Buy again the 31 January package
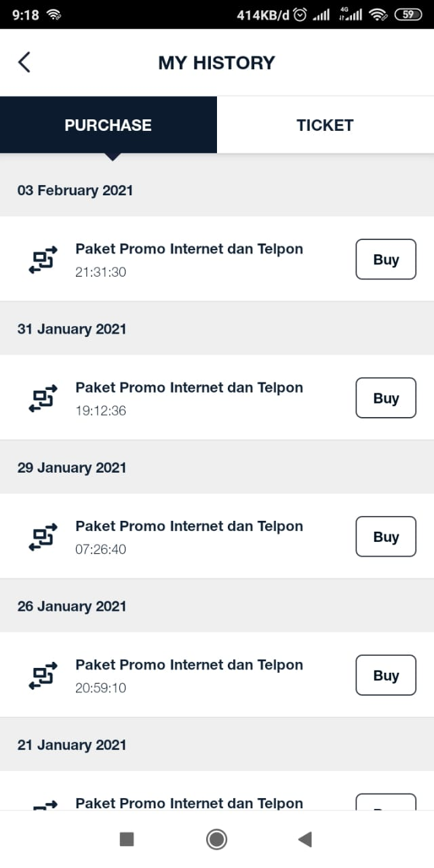The image size is (434, 868). click(385, 398)
